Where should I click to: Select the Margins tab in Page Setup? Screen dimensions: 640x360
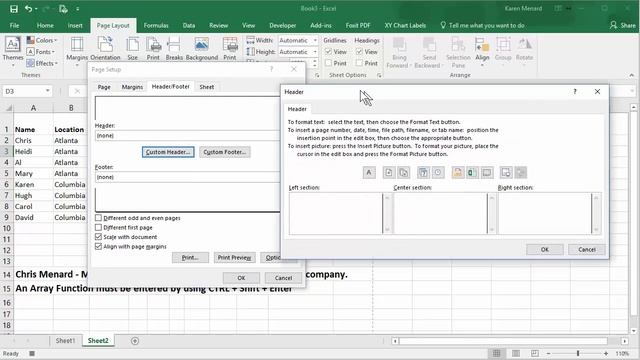click(132, 87)
